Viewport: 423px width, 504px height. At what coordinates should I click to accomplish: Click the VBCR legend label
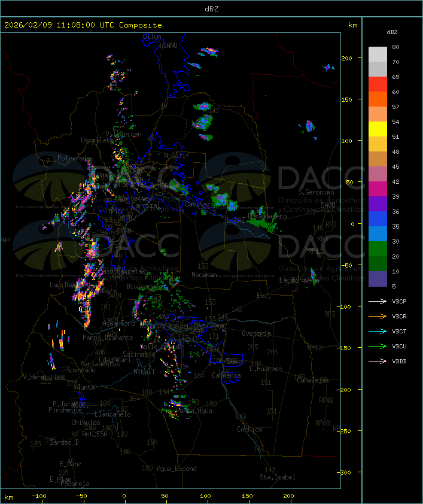pyautogui.click(x=399, y=316)
